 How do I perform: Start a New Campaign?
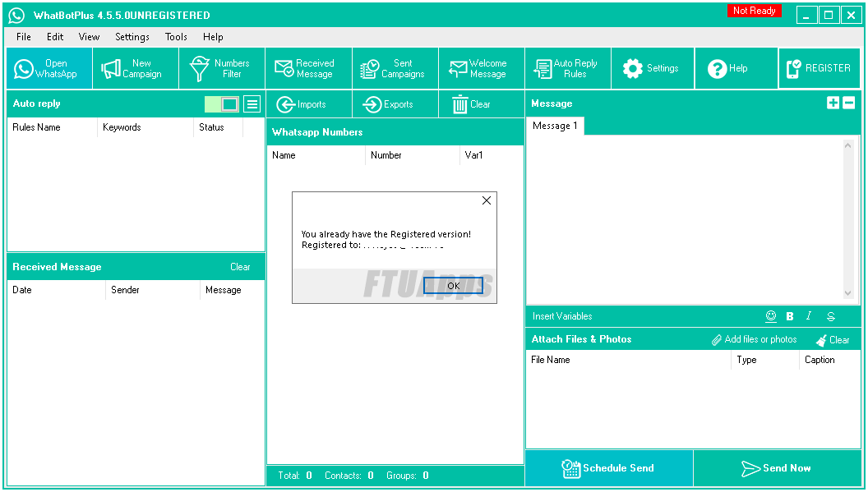[136, 69]
